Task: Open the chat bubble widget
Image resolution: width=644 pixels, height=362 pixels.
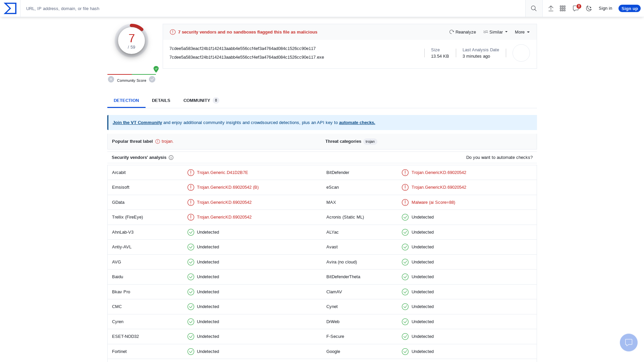Action: point(629,343)
